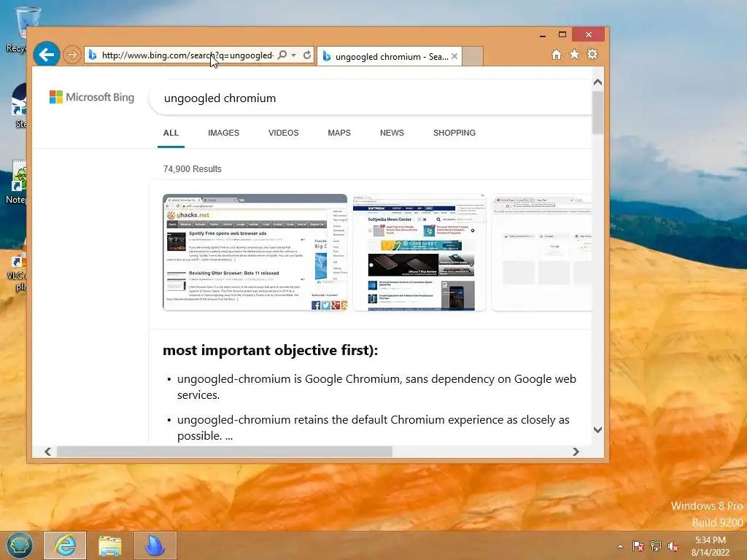Open the Action Center flag icon

(638, 546)
